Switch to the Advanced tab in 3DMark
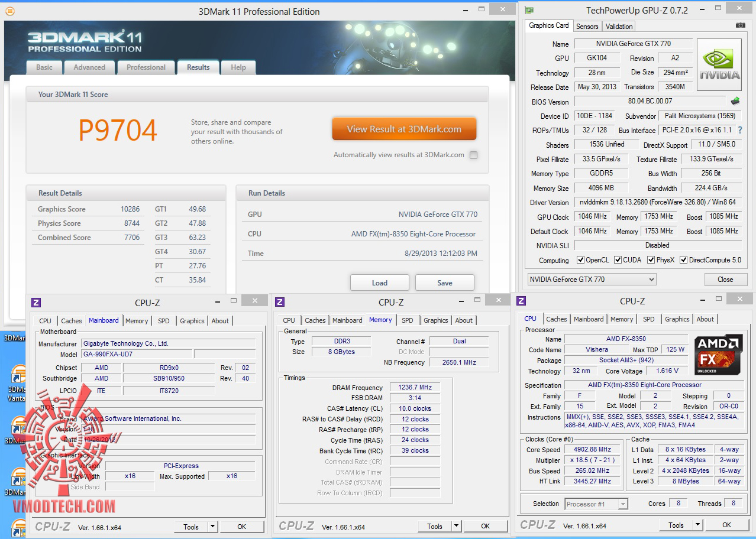 [x=89, y=67]
